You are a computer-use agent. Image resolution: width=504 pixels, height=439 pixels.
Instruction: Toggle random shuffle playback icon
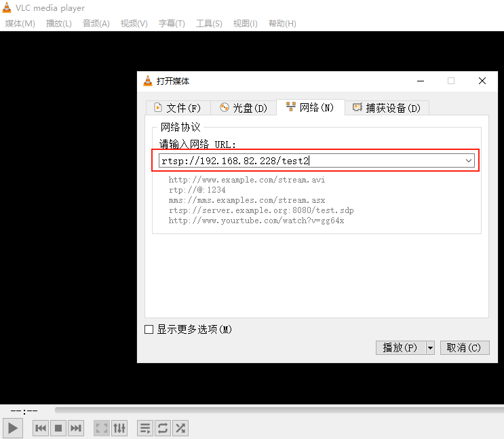[x=180, y=428]
